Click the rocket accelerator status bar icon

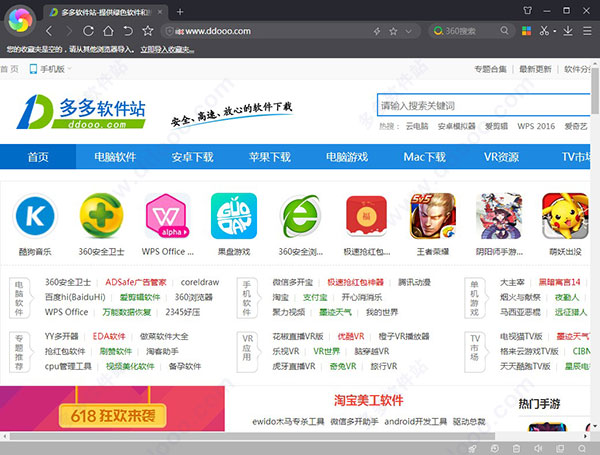(x=473, y=448)
